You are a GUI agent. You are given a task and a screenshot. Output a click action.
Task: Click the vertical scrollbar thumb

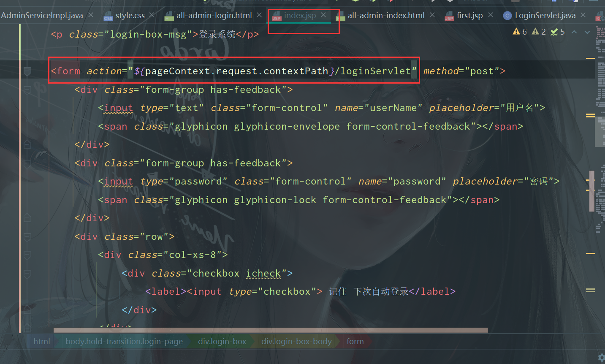592,191
